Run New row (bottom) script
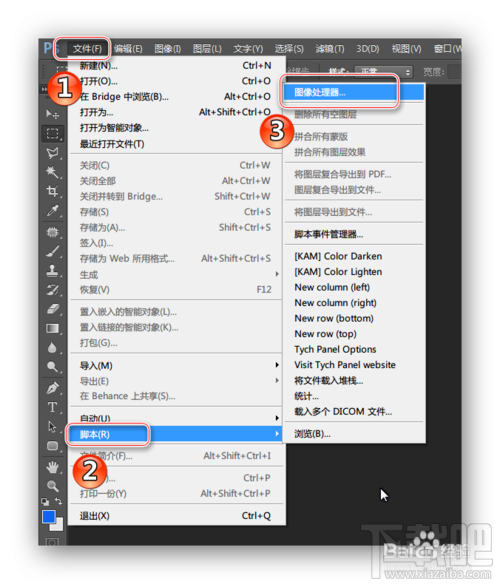This screenshot has height=584, width=500. [354, 318]
